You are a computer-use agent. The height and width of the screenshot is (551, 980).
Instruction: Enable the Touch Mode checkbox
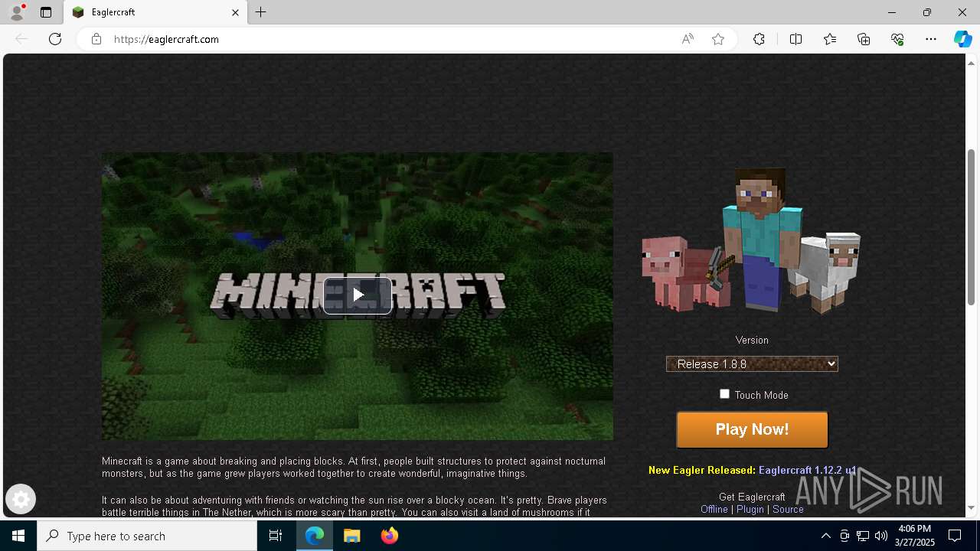[724, 394]
